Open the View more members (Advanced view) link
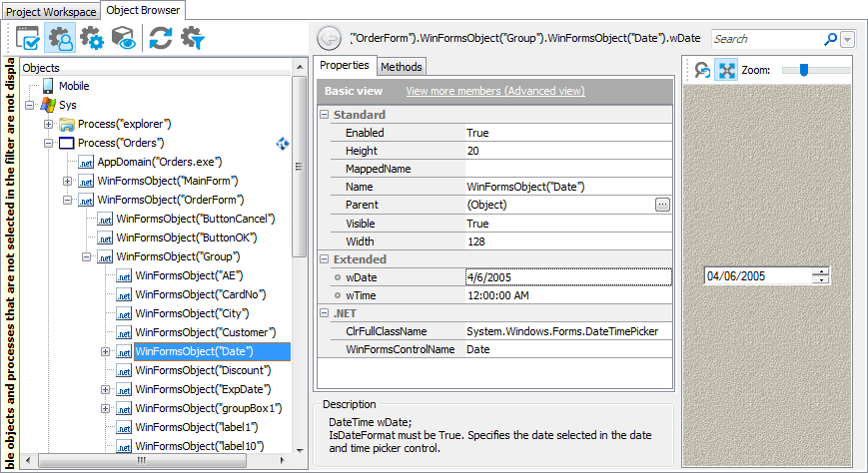868x473 pixels. pos(494,91)
